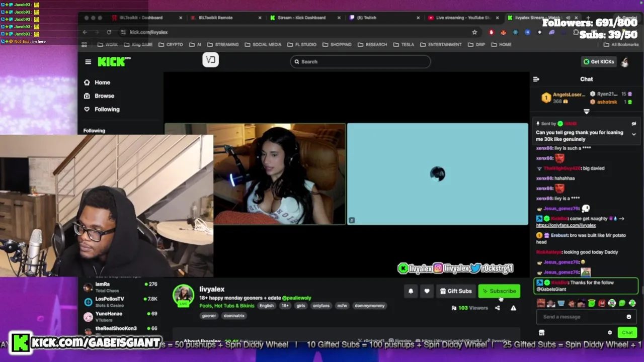This screenshot has height=362, width=644.
Task: Click the user avatar in Kick header
Action: (625, 62)
